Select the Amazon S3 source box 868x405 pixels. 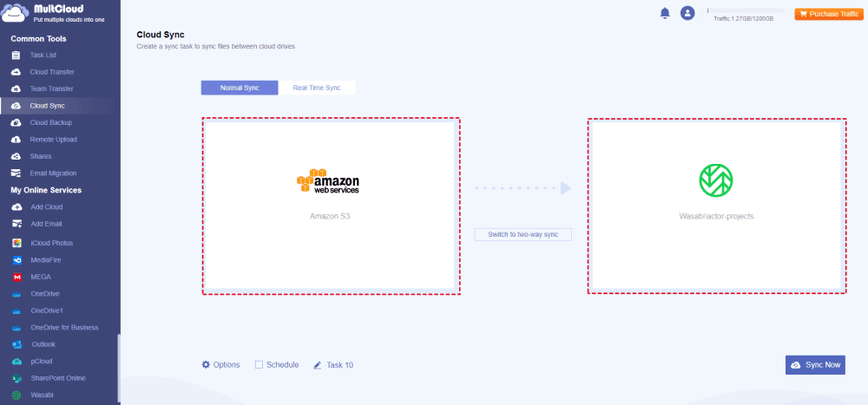click(x=331, y=206)
